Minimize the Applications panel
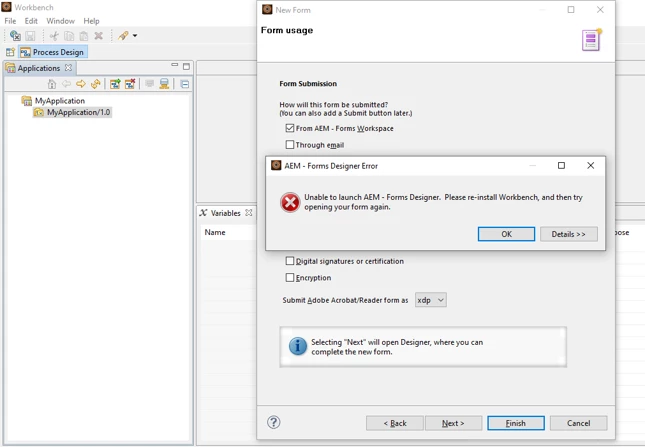 coord(175,65)
